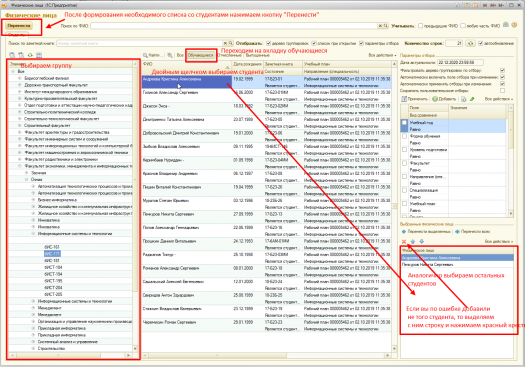Click the green refresh button beside Количество строк

(x=470, y=43)
